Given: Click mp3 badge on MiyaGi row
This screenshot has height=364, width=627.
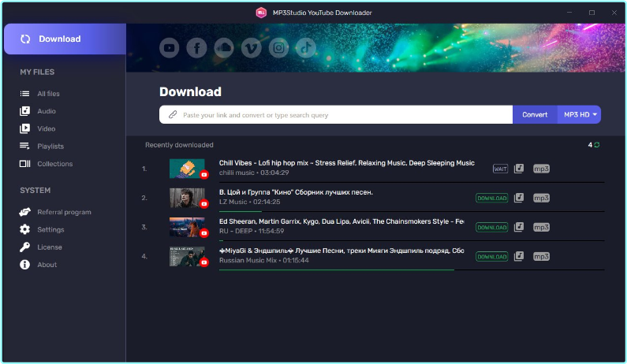Looking at the screenshot, I should coord(541,256).
